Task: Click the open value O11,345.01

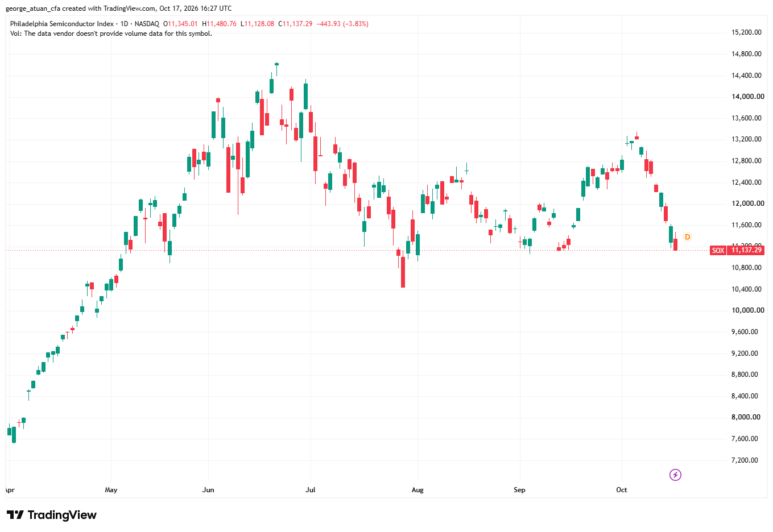Action: tap(180, 24)
